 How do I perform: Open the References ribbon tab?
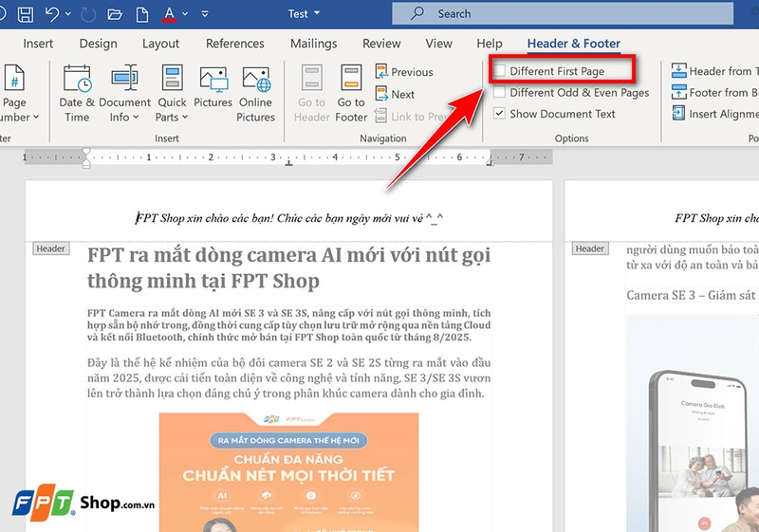pyautogui.click(x=234, y=44)
